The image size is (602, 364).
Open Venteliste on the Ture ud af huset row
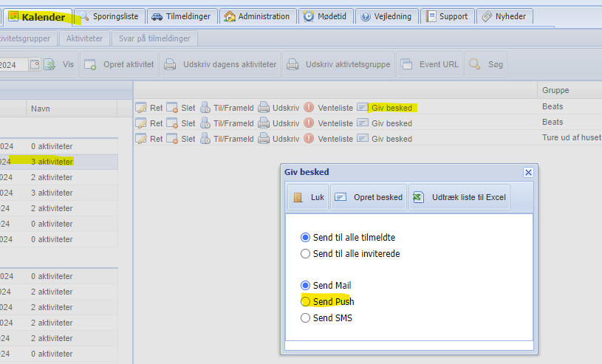(328, 139)
